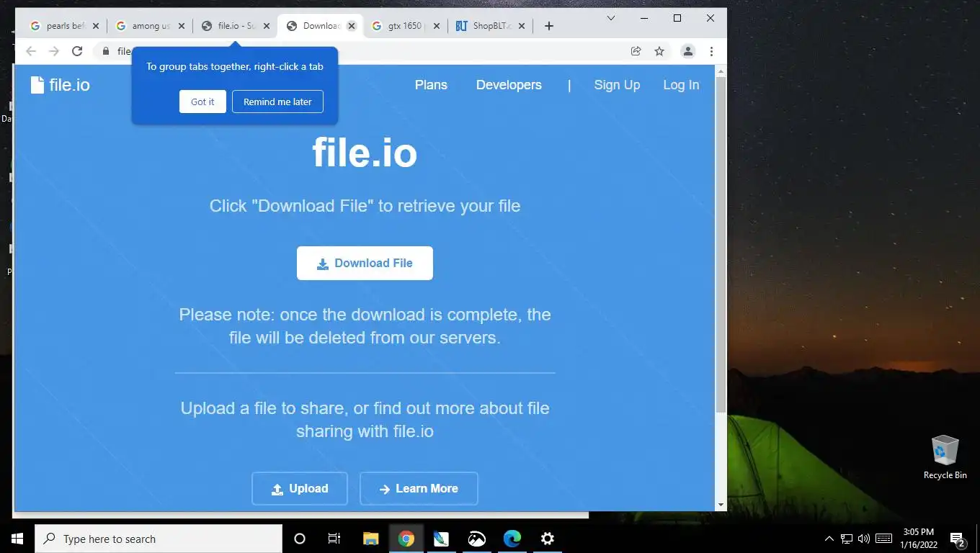980x553 pixels.
Task: Show hidden system tray icons
Action: [829, 539]
